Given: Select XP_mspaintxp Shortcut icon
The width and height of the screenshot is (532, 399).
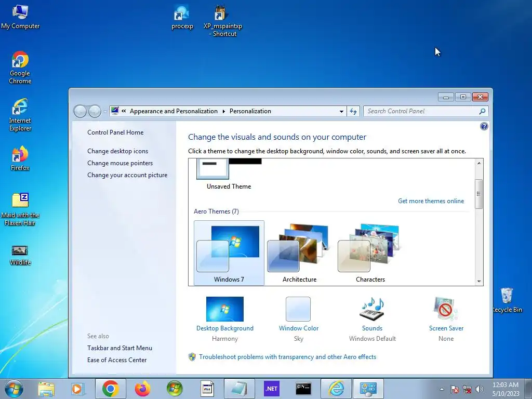Looking at the screenshot, I should click(x=222, y=20).
